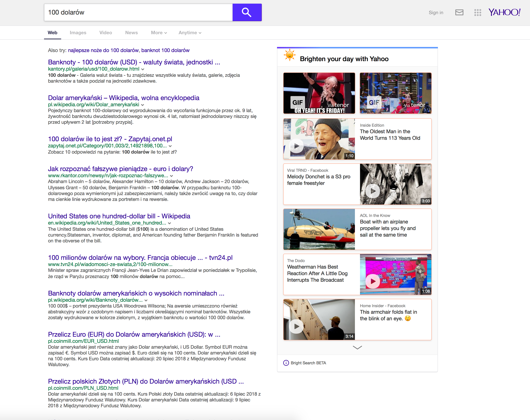
Task: Open Banknoty dolarów amerykańskich o wysokich nominałach
Action: pos(136,293)
